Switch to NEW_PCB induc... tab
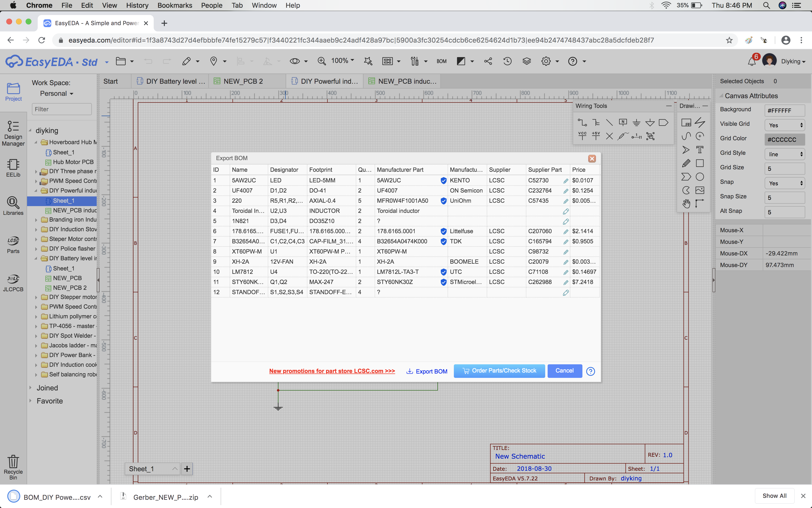Image resolution: width=812 pixels, height=508 pixels. click(402, 81)
